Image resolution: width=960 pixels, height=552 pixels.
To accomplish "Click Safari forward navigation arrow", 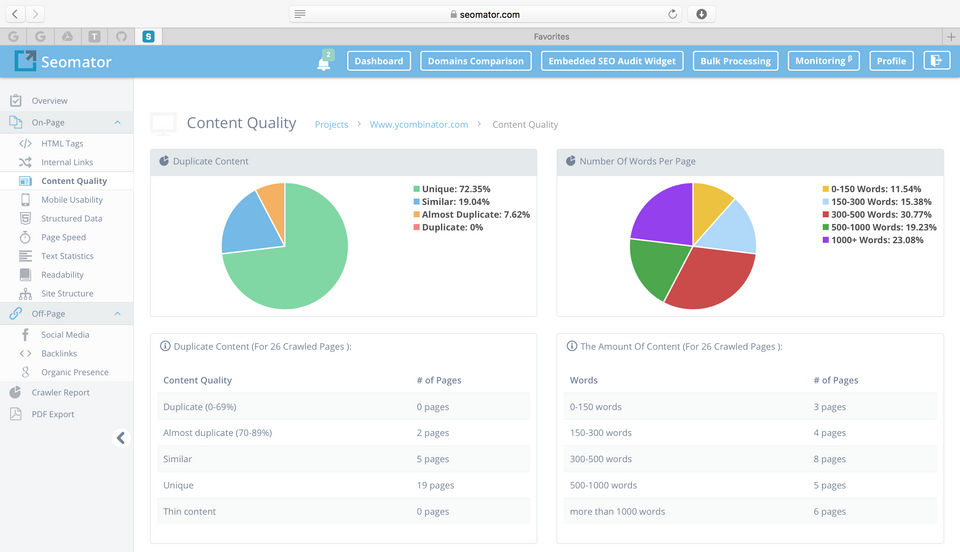I will [36, 13].
